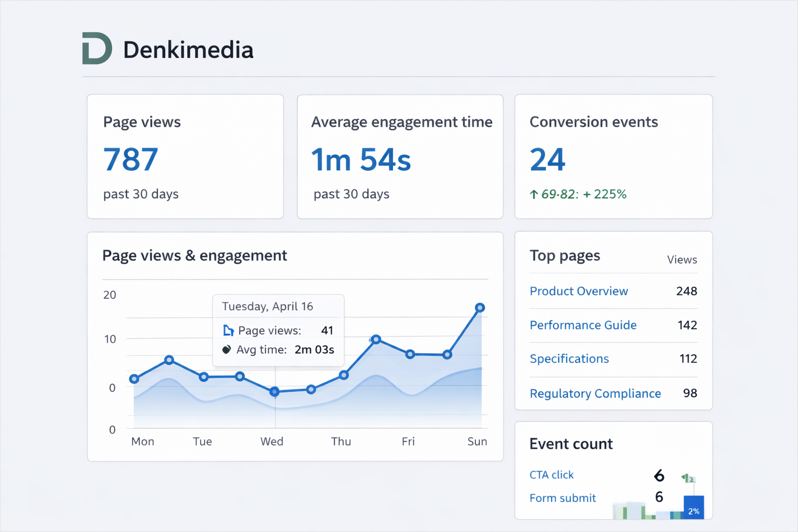This screenshot has height=532, width=798.
Task: Open the Specifications page link
Action: (x=569, y=359)
